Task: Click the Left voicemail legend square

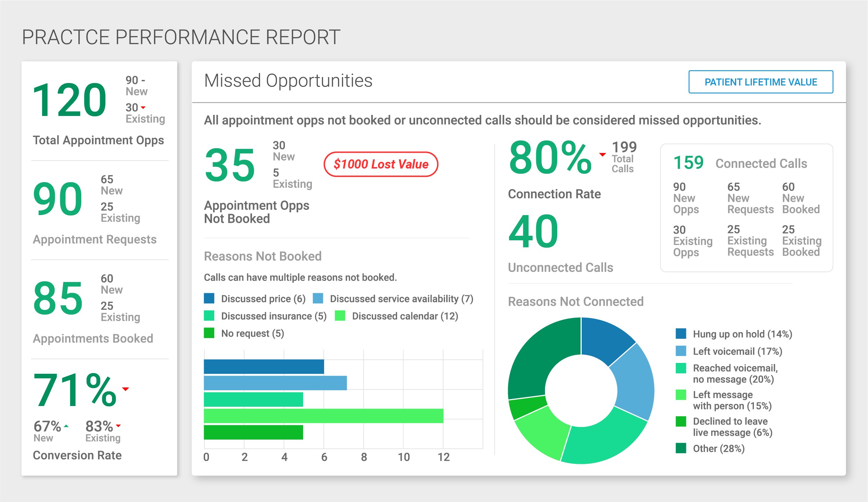Action: coord(680,351)
